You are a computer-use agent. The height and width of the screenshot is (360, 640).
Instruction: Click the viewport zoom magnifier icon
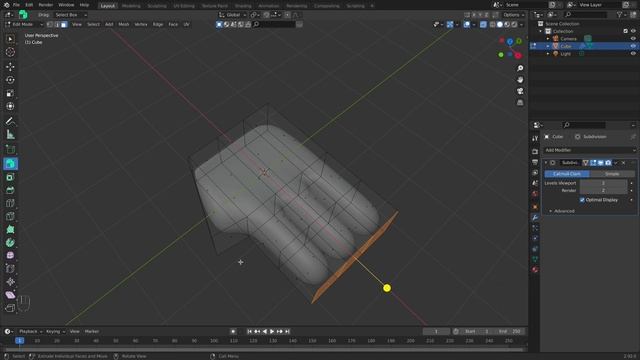click(x=520, y=68)
